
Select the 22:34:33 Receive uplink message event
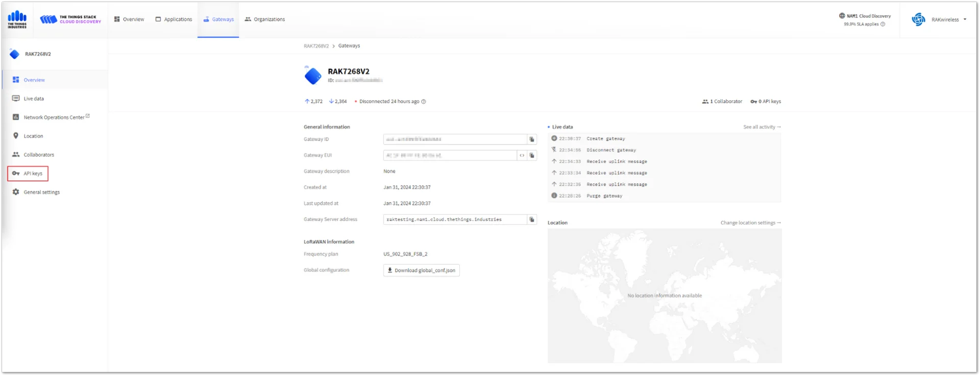[x=664, y=161]
